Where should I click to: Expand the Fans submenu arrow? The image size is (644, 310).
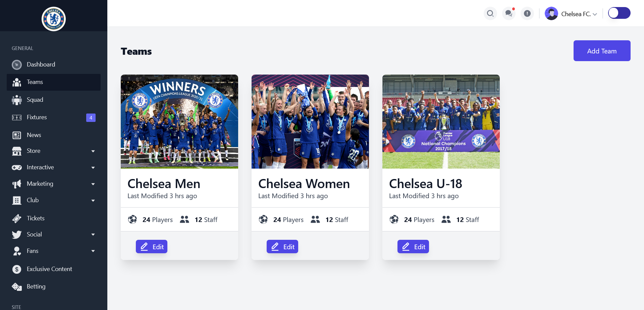(93, 251)
